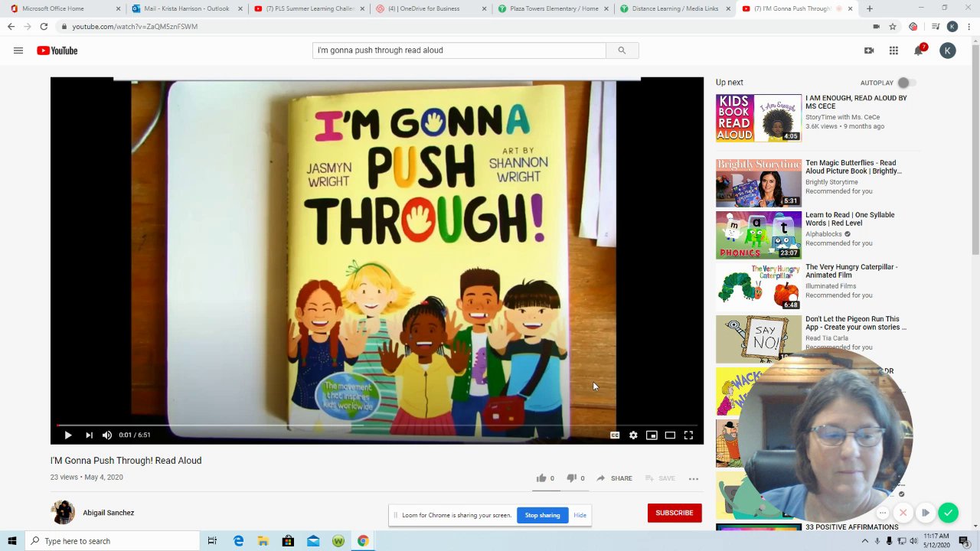Screen dimensions: 980x551
Task: Go back in browser history
Action: tap(11, 26)
